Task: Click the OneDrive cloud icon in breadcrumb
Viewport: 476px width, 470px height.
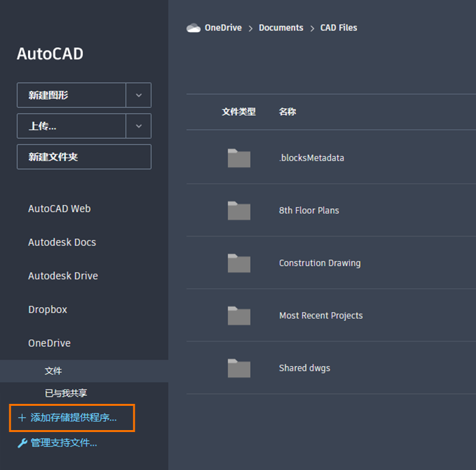Action: 193,28
